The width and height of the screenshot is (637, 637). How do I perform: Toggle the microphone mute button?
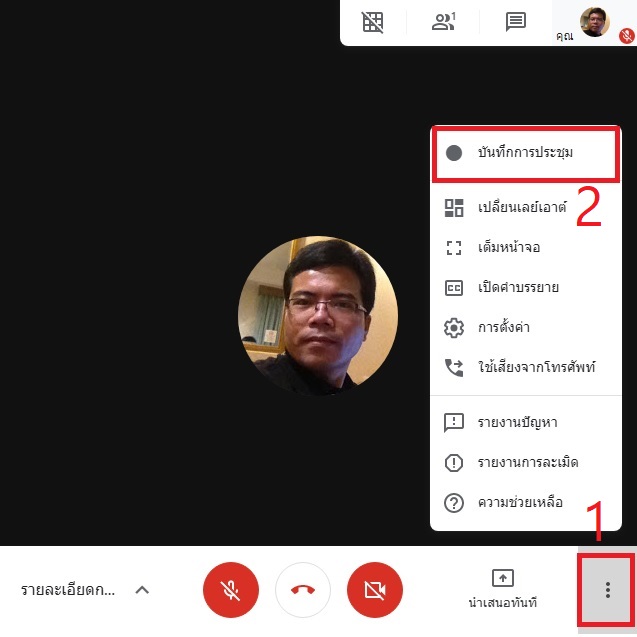[x=231, y=589]
